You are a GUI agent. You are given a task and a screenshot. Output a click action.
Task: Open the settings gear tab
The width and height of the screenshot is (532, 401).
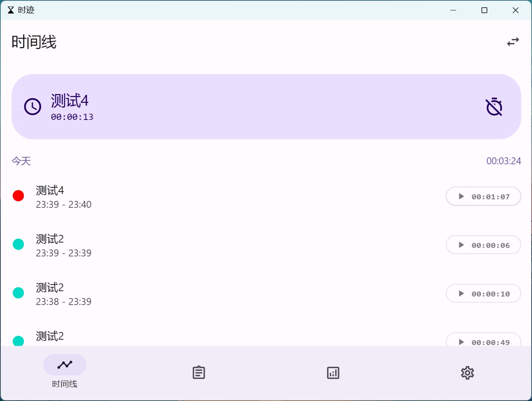pyautogui.click(x=467, y=372)
